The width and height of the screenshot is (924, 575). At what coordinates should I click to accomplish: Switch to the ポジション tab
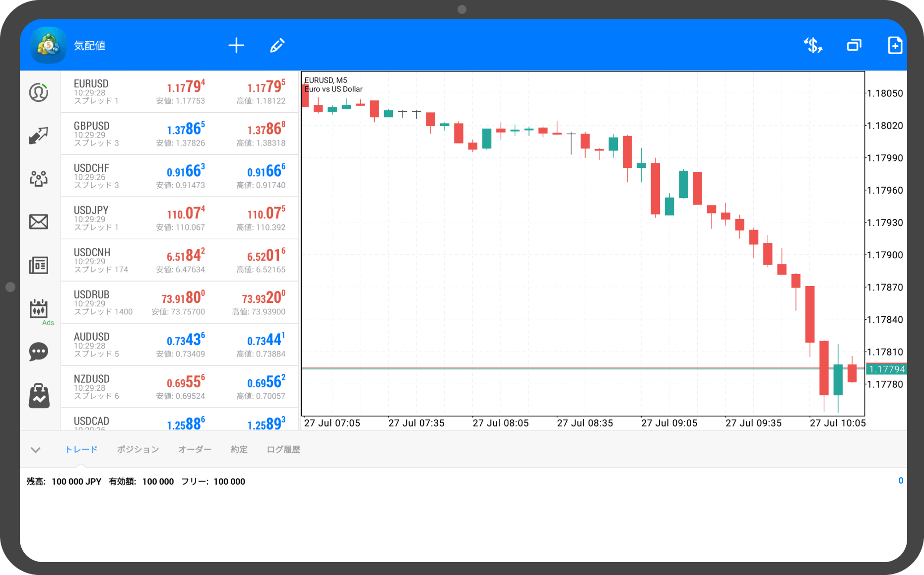(x=138, y=449)
